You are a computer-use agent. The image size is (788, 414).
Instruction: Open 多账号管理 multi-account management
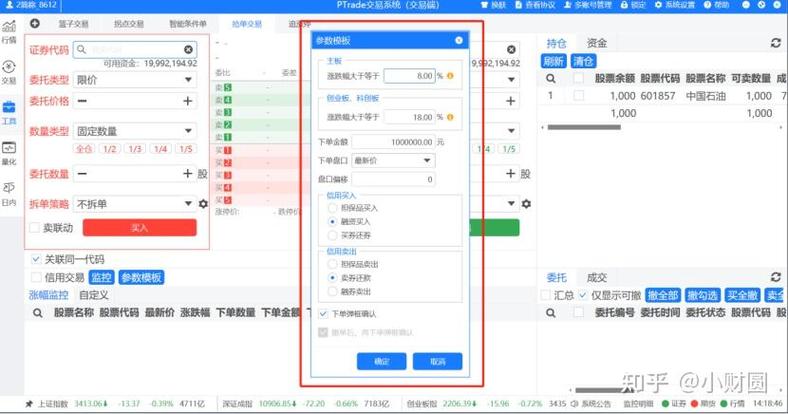pyautogui.click(x=587, y=5)
